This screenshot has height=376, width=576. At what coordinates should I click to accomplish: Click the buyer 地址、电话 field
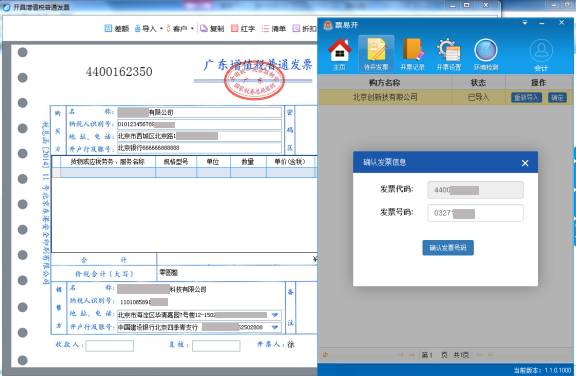(x=199, y=136)
